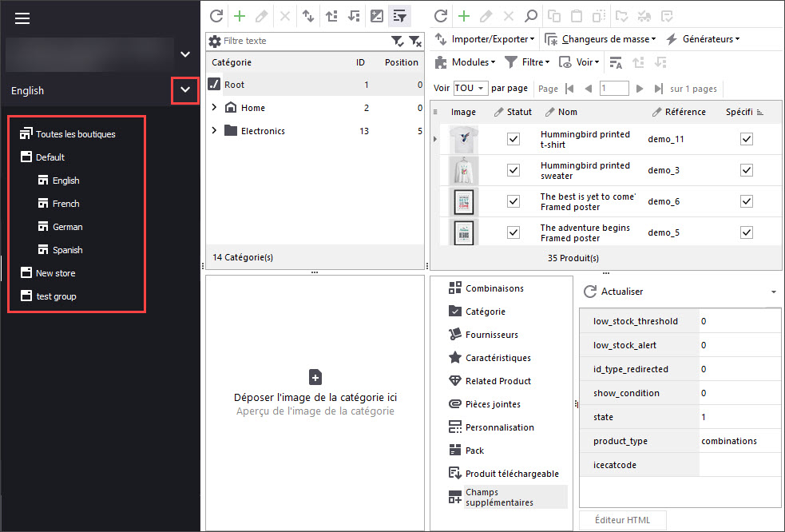Collapse the English shop list chevron
This screenshot has height=532, width=785.
tap(185, 90)
